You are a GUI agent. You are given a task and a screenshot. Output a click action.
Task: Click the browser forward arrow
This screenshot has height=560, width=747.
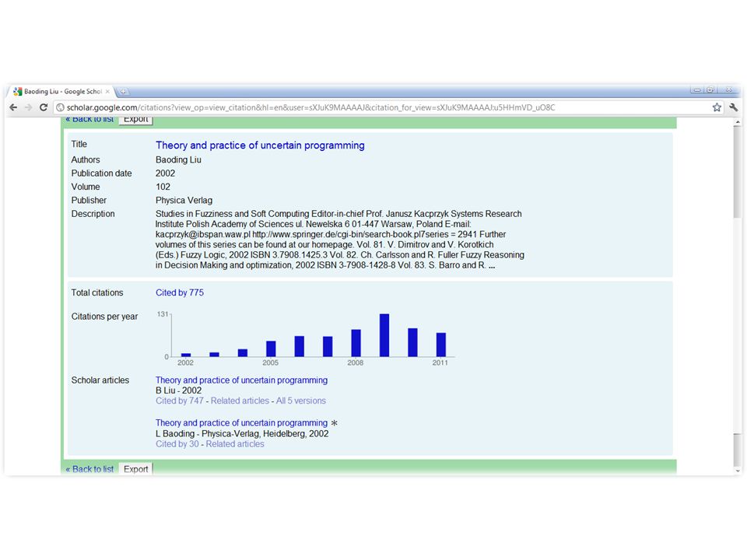click(29, 107)
